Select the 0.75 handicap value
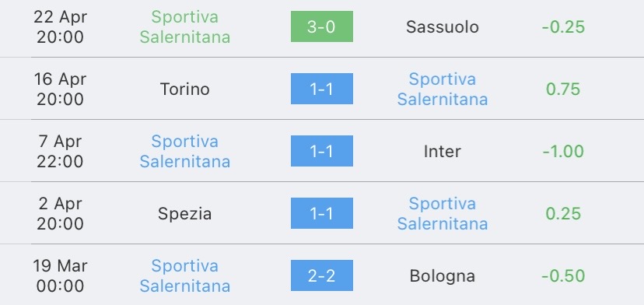 click(563, 89)
